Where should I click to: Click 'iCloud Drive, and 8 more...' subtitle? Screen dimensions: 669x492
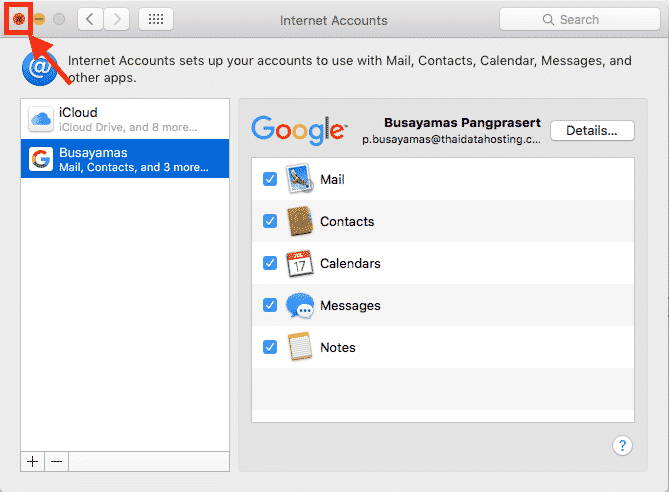128,127
